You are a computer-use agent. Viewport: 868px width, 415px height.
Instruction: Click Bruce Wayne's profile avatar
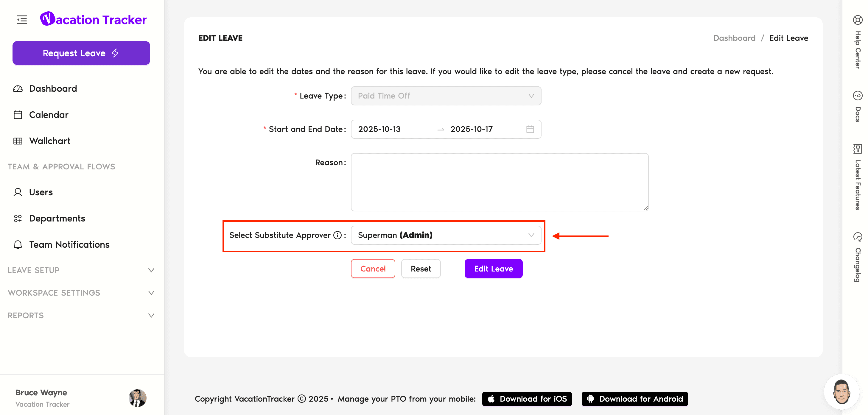coord(138,398)
